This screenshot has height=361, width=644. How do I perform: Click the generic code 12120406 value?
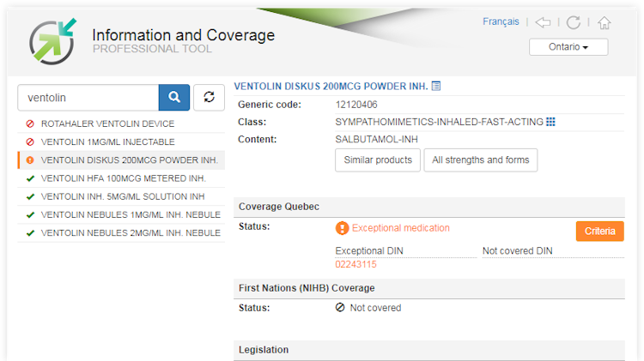point(356,105)
